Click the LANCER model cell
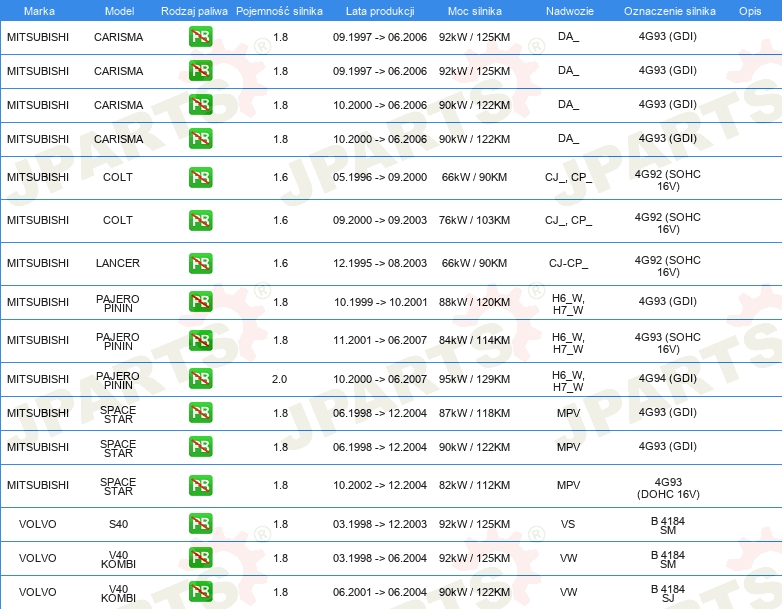Screen dimensions: 782x609 point(118,263)
